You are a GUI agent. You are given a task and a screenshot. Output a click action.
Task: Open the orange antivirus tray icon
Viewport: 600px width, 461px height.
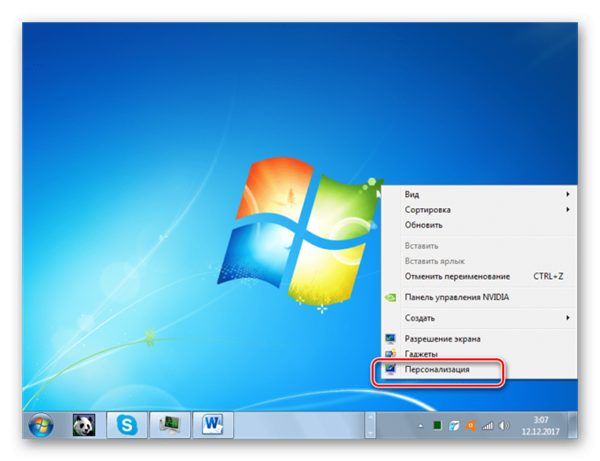(470, 425)
